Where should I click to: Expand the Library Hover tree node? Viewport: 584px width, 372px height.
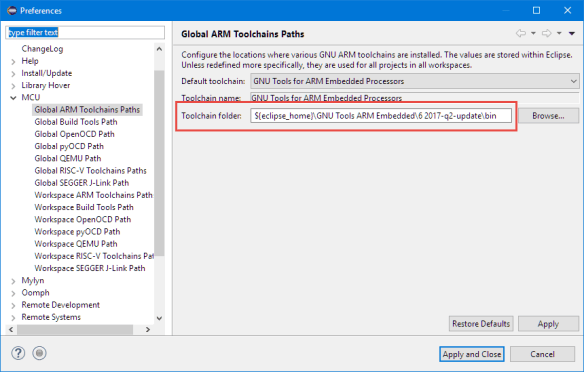point(13,86)
